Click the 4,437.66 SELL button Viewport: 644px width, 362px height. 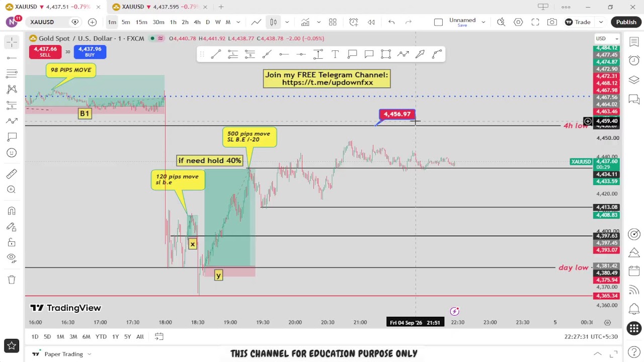(x=45, y=52)
